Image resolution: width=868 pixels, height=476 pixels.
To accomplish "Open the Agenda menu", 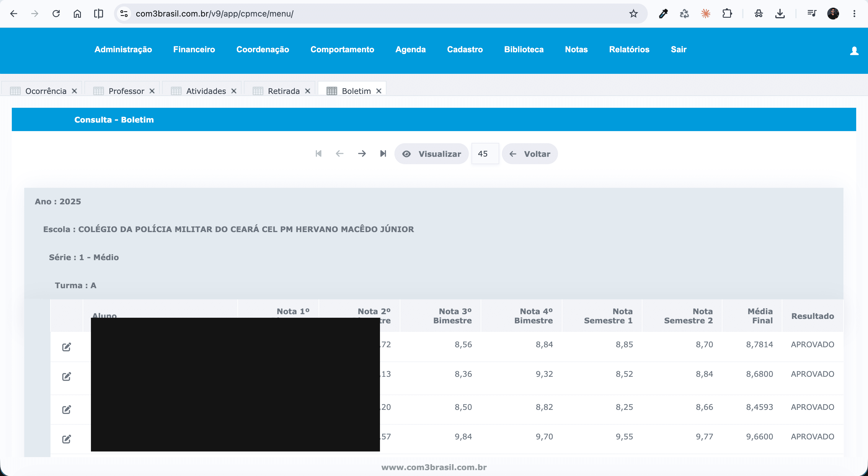I will 410,49.
